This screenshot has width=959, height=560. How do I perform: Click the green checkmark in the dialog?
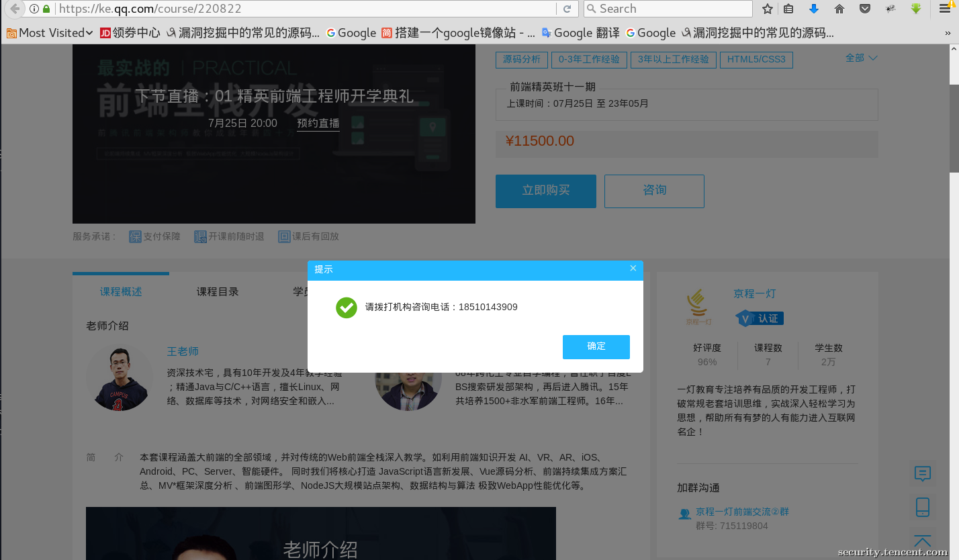[x=346, y=308]
